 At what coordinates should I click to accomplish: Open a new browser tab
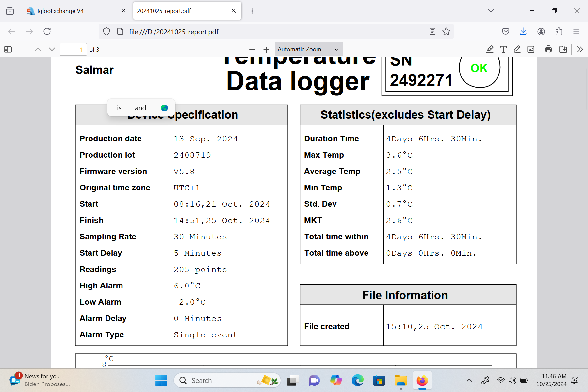252,11
